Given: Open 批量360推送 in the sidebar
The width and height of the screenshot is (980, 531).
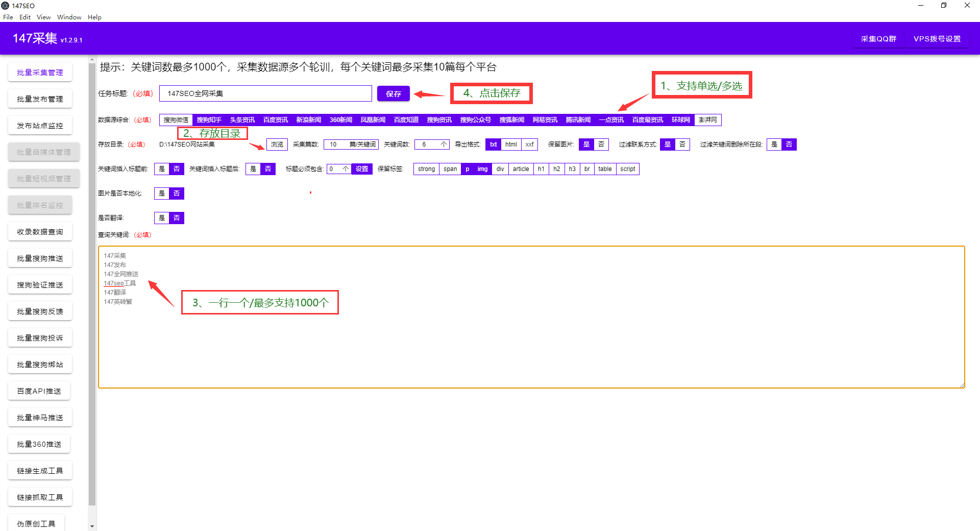Looking at the screenshot, I should [x=39, y=444].
